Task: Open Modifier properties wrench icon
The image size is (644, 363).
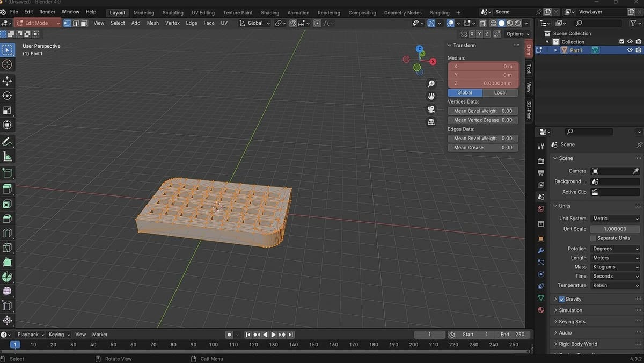Action: [x=541, y=251]
